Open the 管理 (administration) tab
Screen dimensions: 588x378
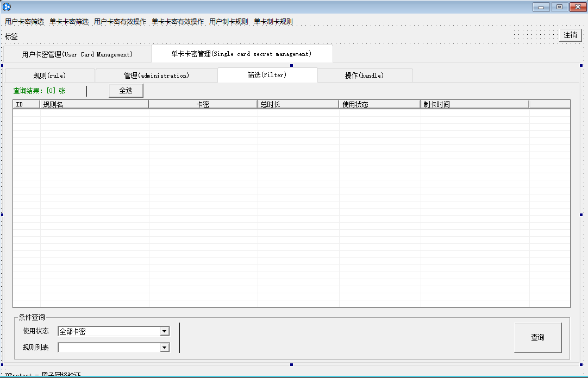157,75
